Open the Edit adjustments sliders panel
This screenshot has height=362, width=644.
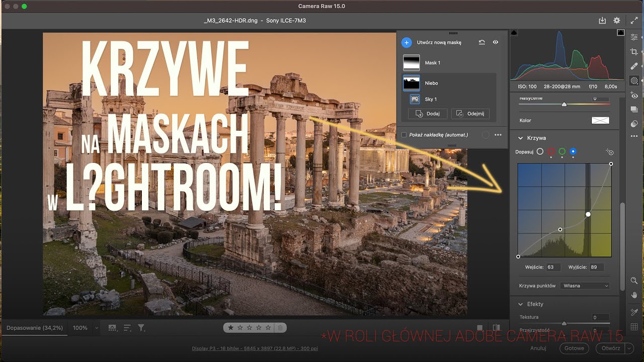point(634,37)
